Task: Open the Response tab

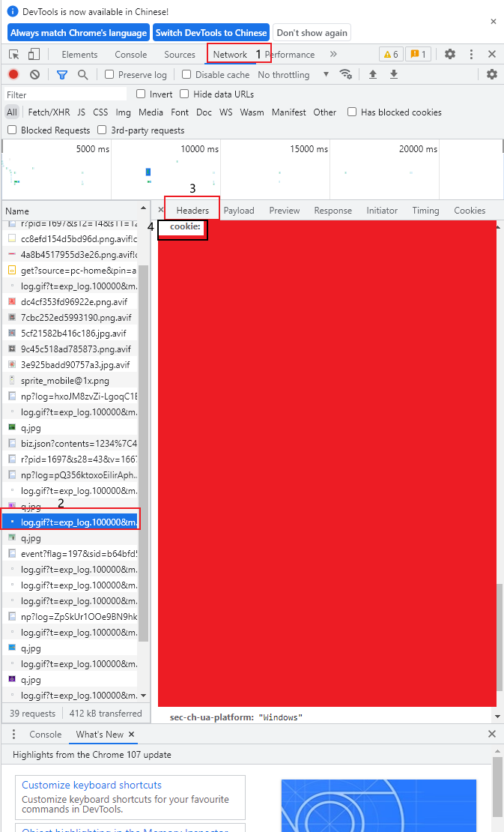Action: click(333, 211)
